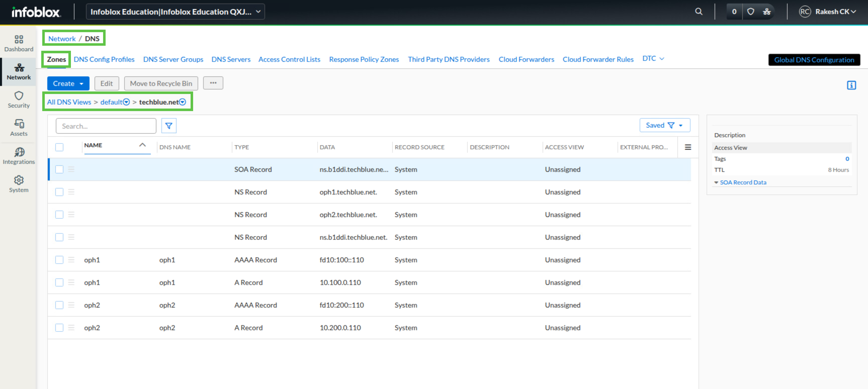The width and height of the screenshot is (868, 389).
Task: Switch to Access Control Lists tab
Action: (289, 59)
